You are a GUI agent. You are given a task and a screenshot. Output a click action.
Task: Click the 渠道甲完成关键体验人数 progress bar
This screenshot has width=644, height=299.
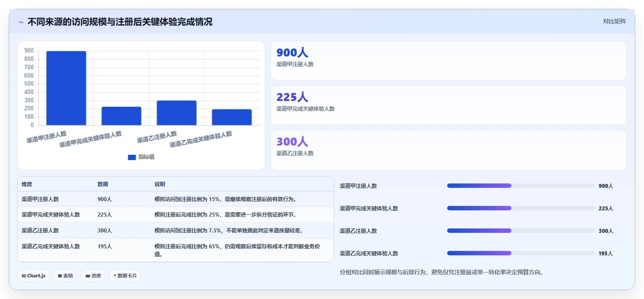521,208
